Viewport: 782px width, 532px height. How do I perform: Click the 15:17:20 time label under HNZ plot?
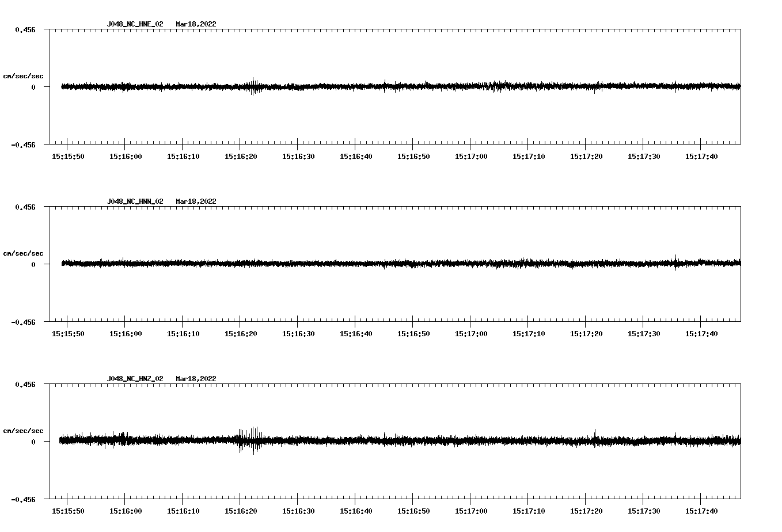click(x=586, y=511)
